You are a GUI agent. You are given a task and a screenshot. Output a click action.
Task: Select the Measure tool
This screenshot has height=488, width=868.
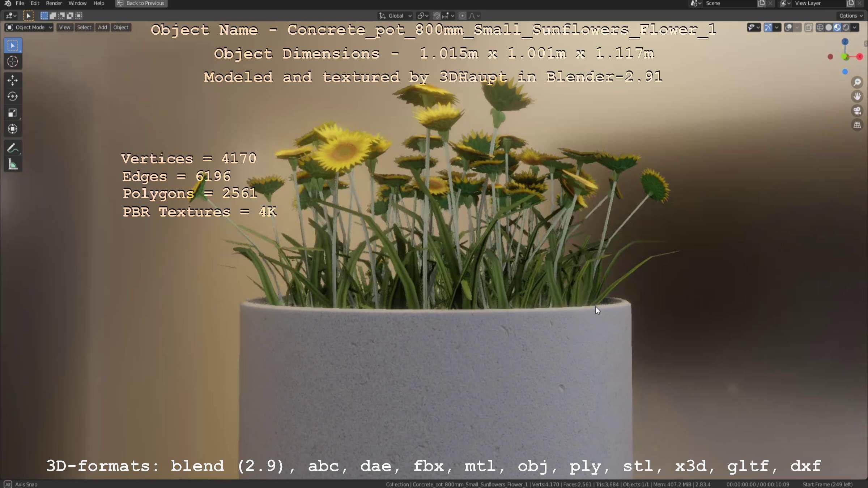[13, 164]
